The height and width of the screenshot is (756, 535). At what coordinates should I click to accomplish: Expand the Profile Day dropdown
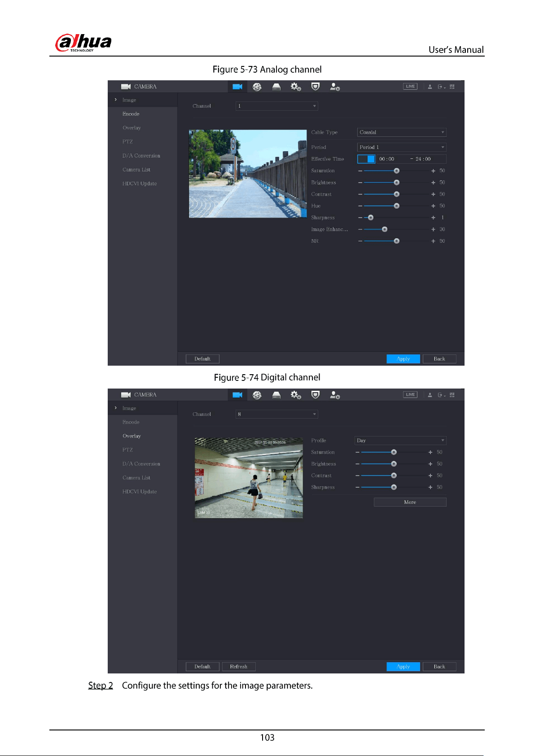(x=400, y=441)
